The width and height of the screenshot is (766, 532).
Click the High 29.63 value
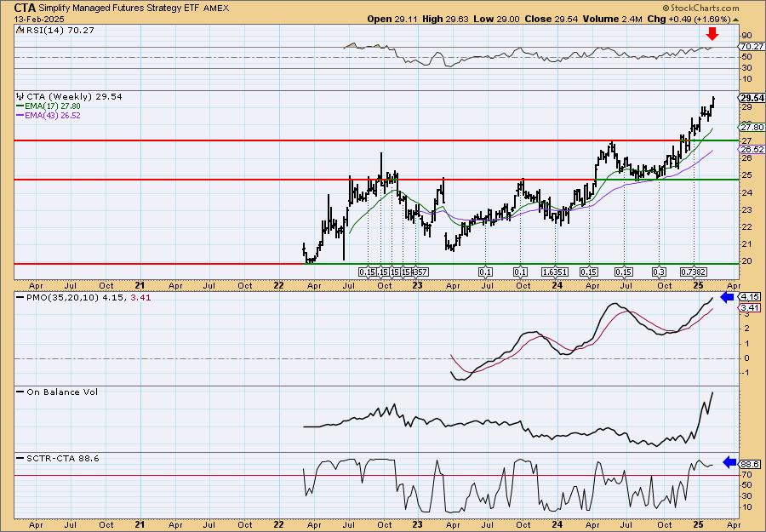pyautogui.click(x=445, y=19)
